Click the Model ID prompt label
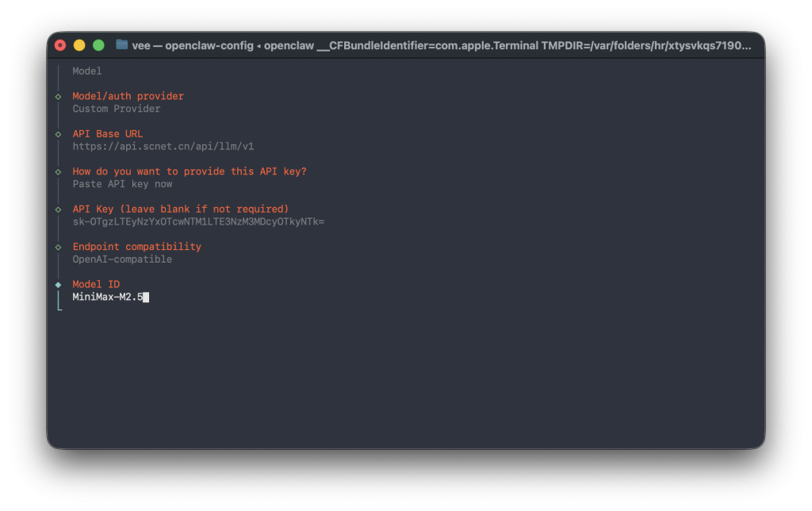The width and height of the screenshot is (812, 511). pos(96,284)
